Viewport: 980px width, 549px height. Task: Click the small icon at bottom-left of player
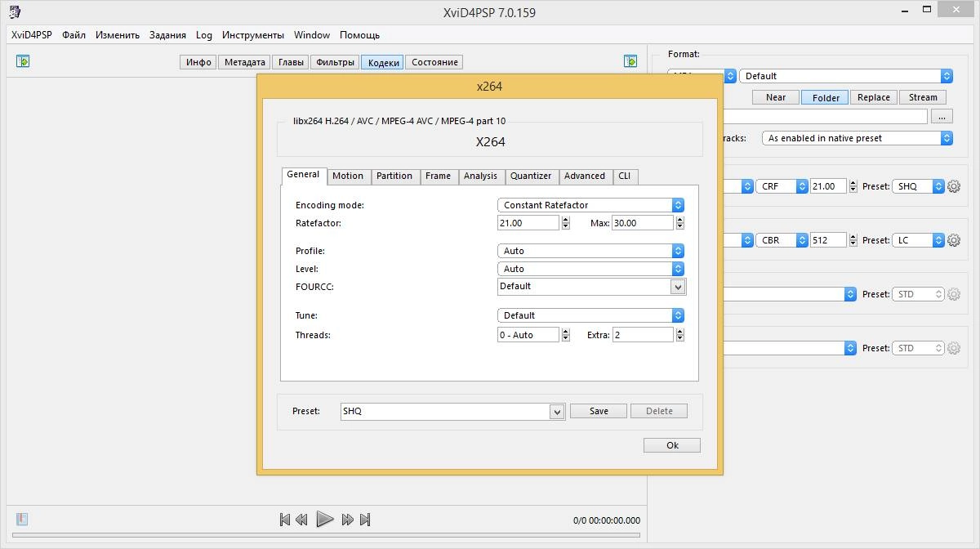click(x=22, y=519)
